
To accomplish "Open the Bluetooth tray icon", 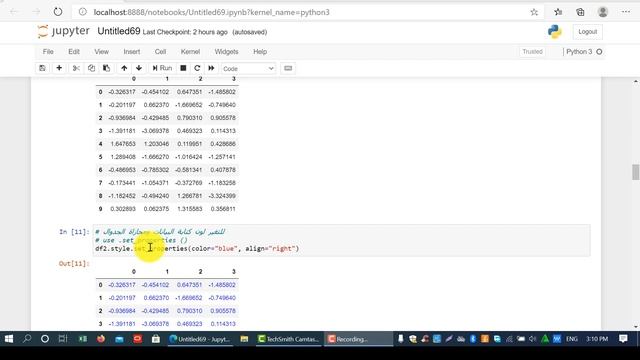I will [x=473, y=339].
